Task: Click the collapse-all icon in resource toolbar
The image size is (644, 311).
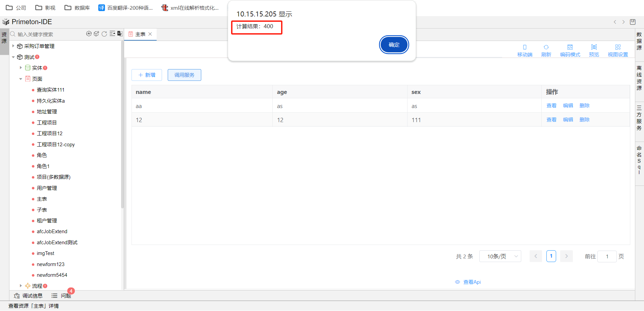Action: 112,34
